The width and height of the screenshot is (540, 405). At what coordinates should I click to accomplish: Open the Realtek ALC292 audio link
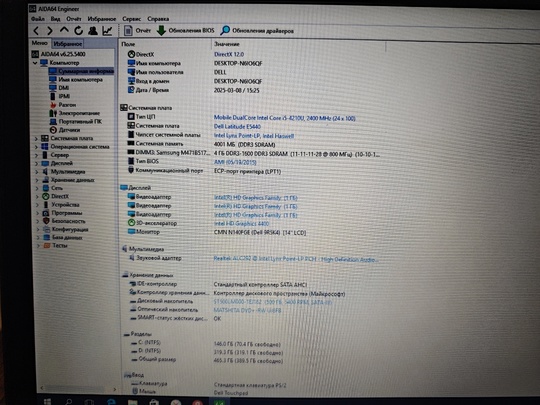(x=296, y=259)
